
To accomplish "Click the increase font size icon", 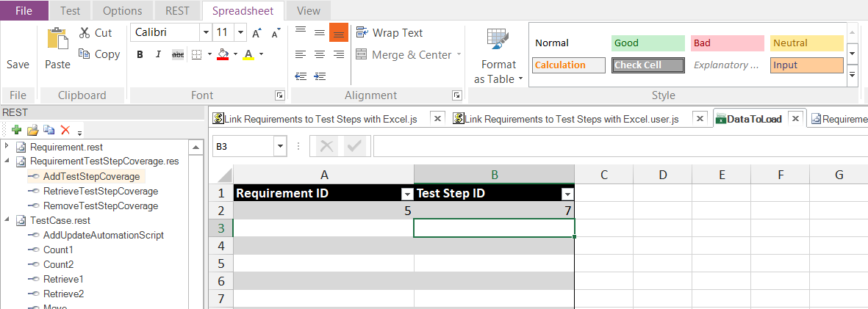I will point(257,33).
